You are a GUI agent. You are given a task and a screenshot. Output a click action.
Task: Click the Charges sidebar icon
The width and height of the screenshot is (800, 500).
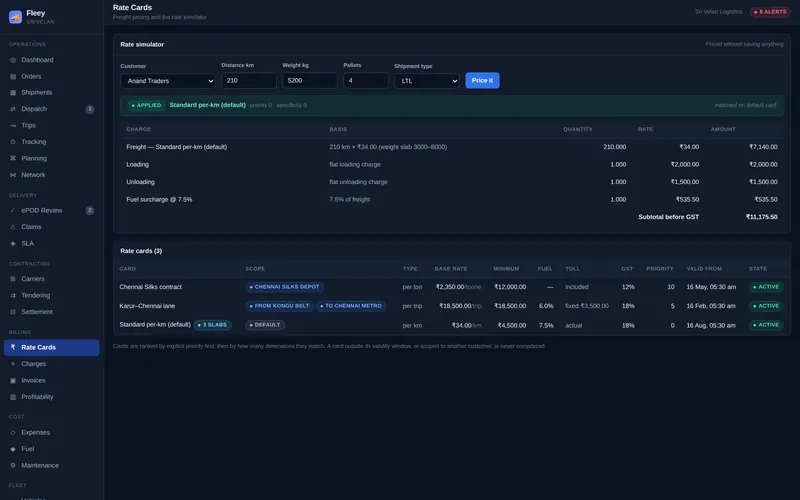coord(13,364)
